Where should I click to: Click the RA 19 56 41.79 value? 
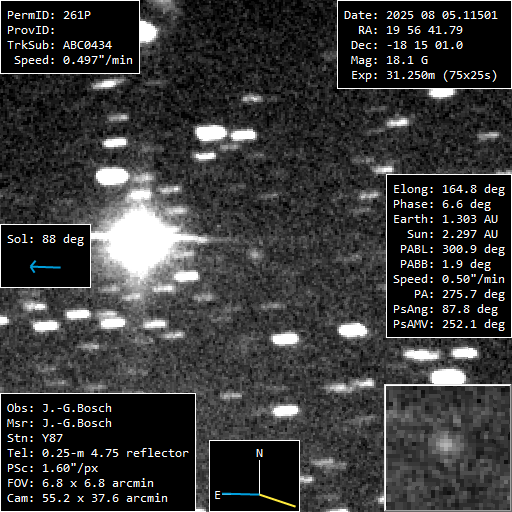click(424, 30)
